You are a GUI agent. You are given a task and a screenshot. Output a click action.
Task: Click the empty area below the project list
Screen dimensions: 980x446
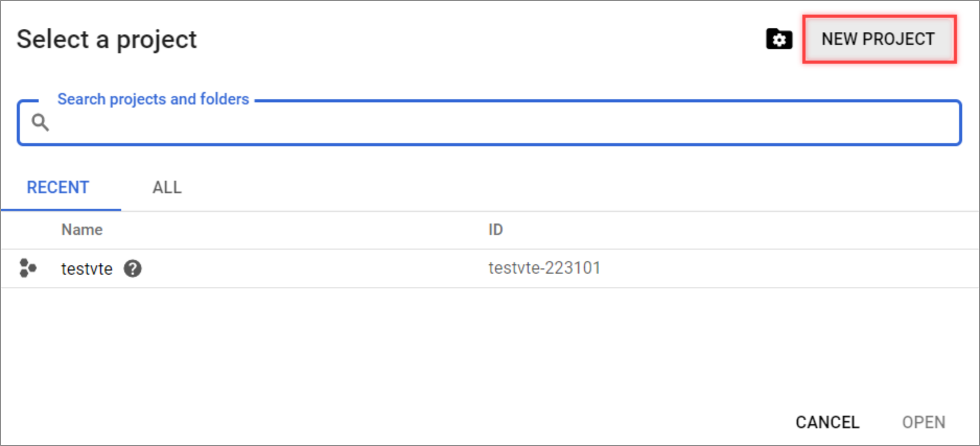pos(489,345)
